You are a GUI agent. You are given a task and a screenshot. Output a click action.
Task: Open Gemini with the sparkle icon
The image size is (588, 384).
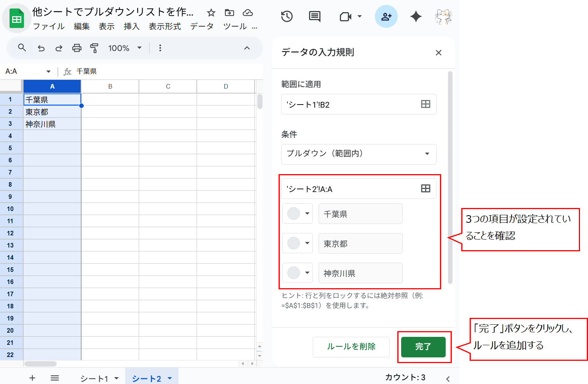[416, 16]
